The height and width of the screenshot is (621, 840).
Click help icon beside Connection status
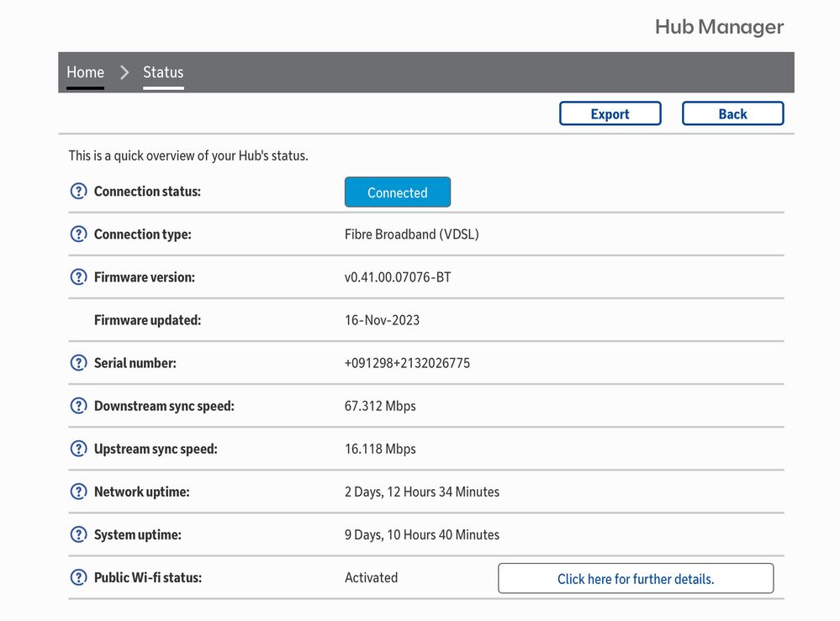78,192
